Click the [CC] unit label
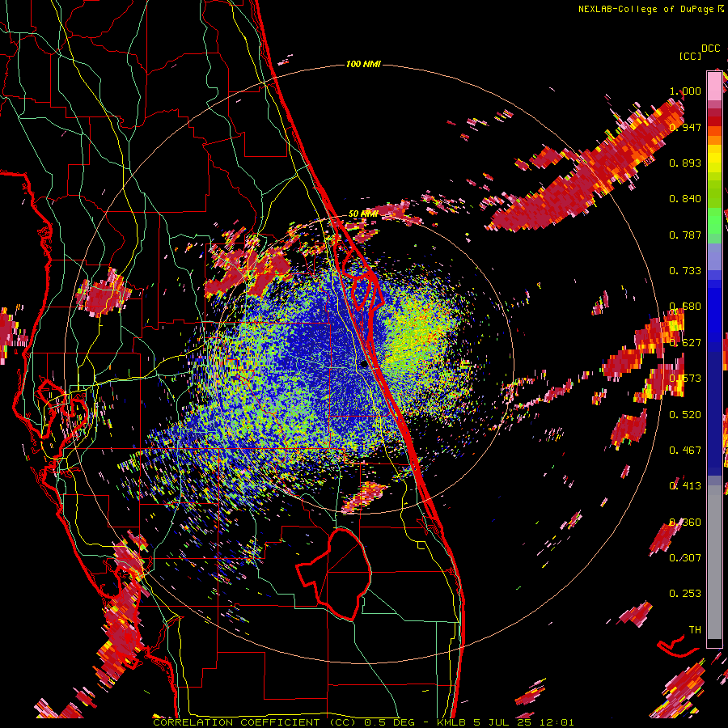Screen dimensions: 728x728 click(691, 56)
